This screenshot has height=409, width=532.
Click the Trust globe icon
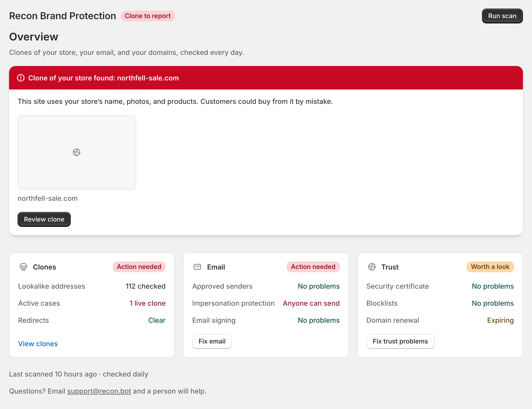point(372,267)
